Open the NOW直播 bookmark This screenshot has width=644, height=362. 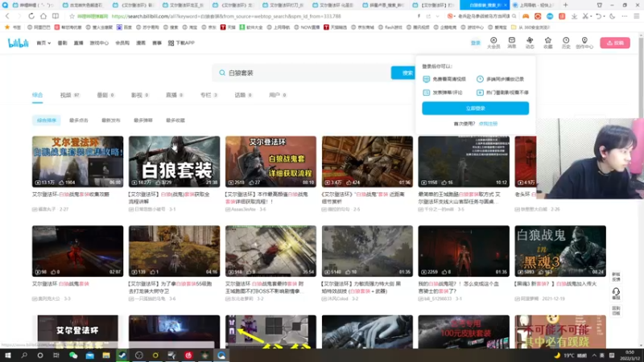[307, 27]
